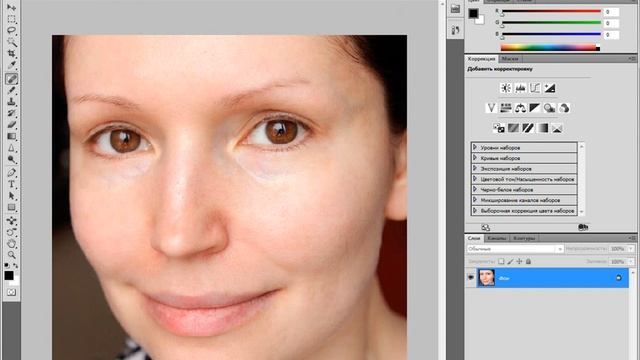Switch to the Контуры tab
Screen dimensions: 640x360
coord(524,238)
